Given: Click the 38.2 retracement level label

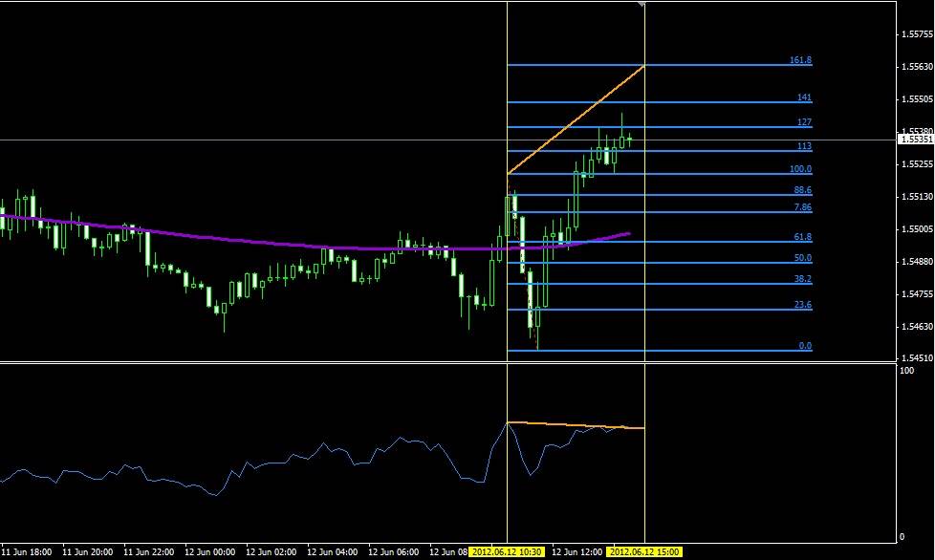Looking at the screenshot, I should [803, 278].
